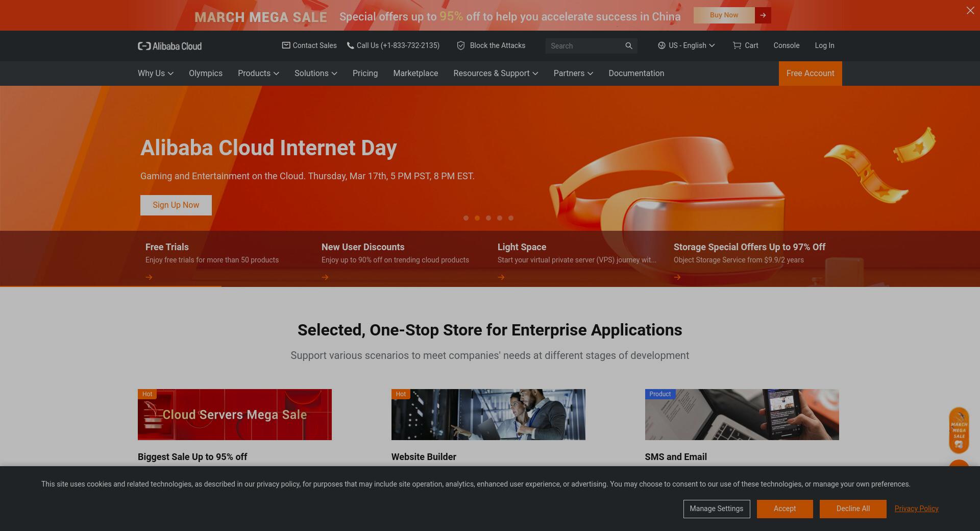Expand the Why Us menu
This screenshot has width=980, height=531.
[x=156, y=74]
